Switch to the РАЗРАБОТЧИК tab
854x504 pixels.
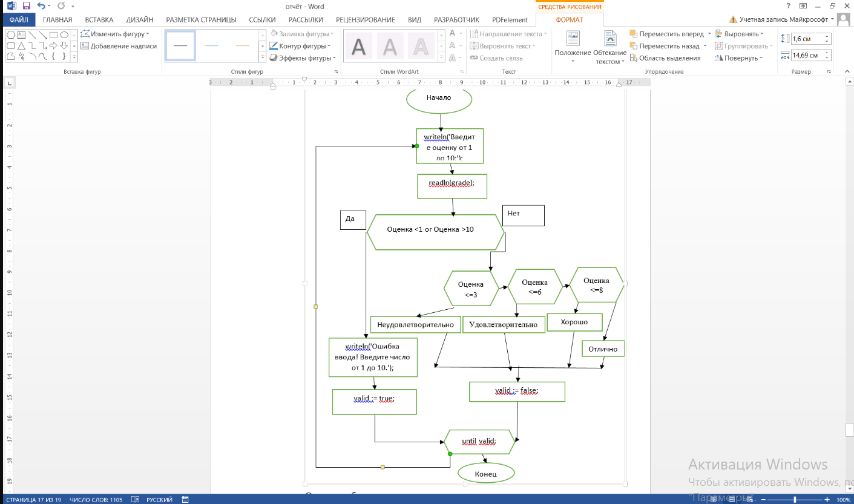tap(456, 20)
